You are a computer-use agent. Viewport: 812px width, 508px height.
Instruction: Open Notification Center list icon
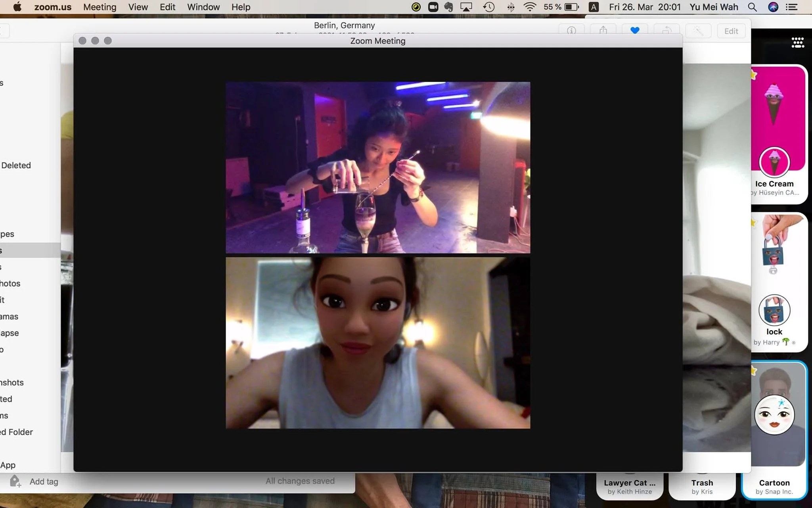[791, 7]
